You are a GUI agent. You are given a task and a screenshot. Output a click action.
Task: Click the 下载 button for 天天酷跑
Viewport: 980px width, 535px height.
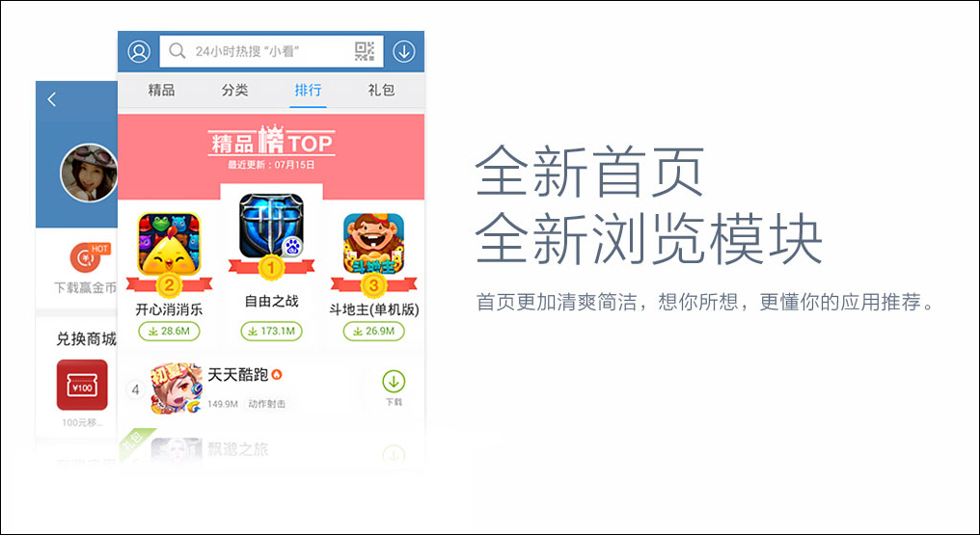coord(394,388)
